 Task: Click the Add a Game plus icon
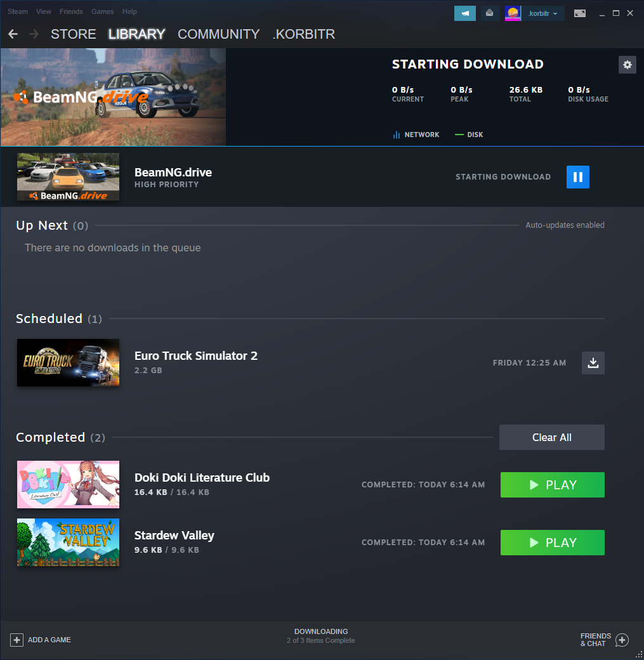click(x=17, y=640)
